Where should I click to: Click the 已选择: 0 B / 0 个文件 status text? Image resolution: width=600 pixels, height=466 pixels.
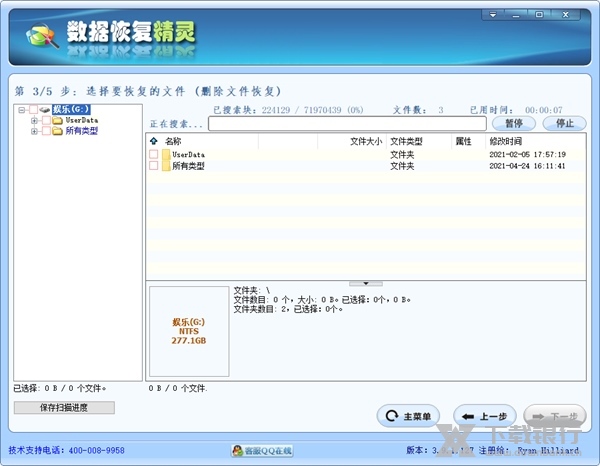pos(60,388)
